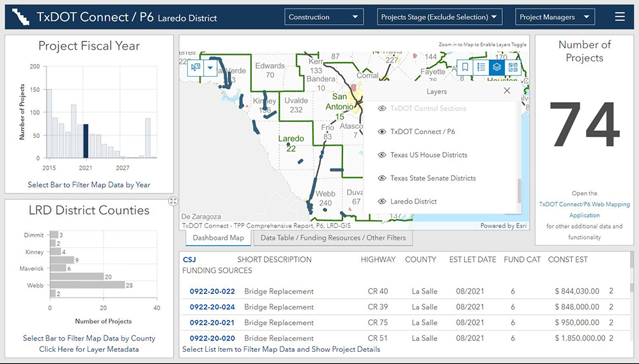
Task: Show the Texas US House Districts layer
Action: pos(382,155)
